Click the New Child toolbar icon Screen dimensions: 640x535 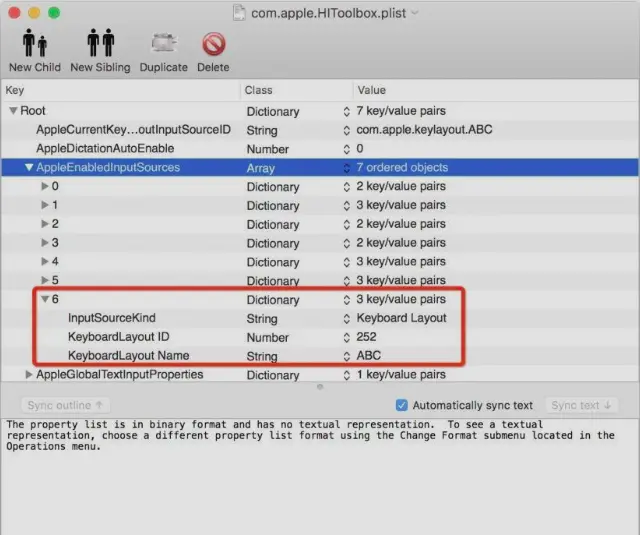point(35,43)
